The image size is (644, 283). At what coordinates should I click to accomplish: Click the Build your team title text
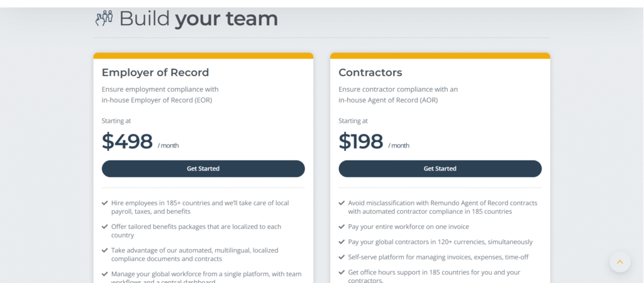[198, 19]
